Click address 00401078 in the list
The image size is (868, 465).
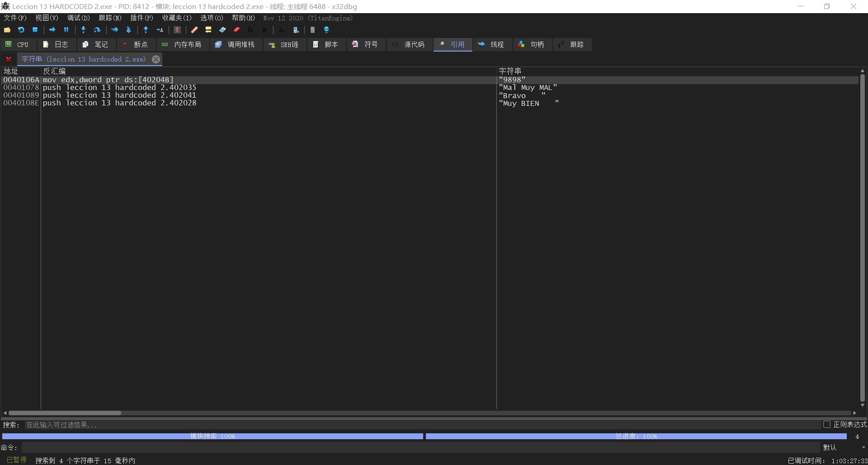[21, 88]
